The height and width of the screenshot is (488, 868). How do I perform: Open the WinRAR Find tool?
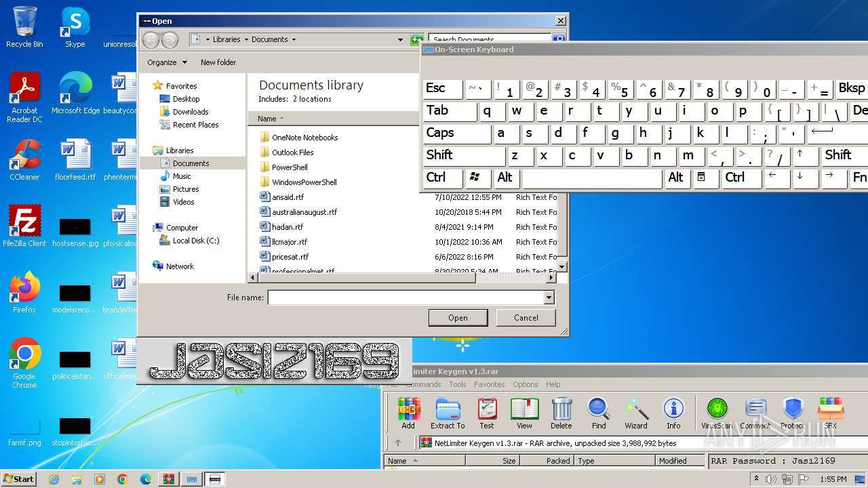(599, 413)
